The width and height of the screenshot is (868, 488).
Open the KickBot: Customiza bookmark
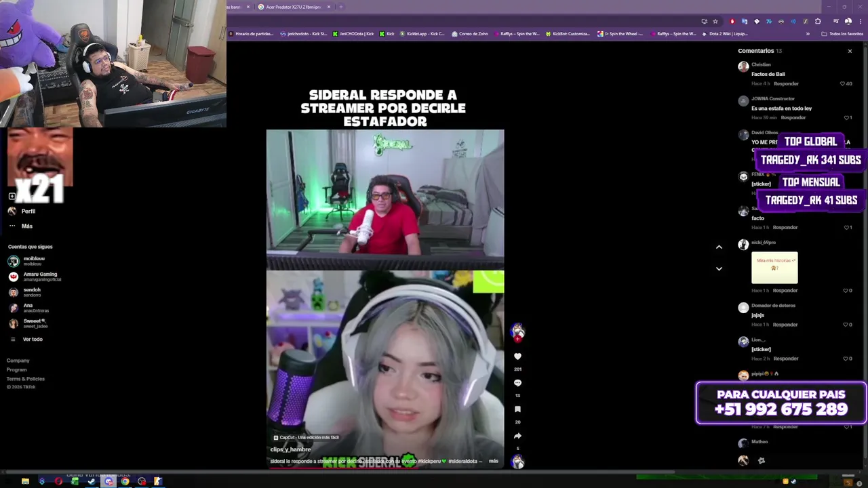(x=568, y=33)
